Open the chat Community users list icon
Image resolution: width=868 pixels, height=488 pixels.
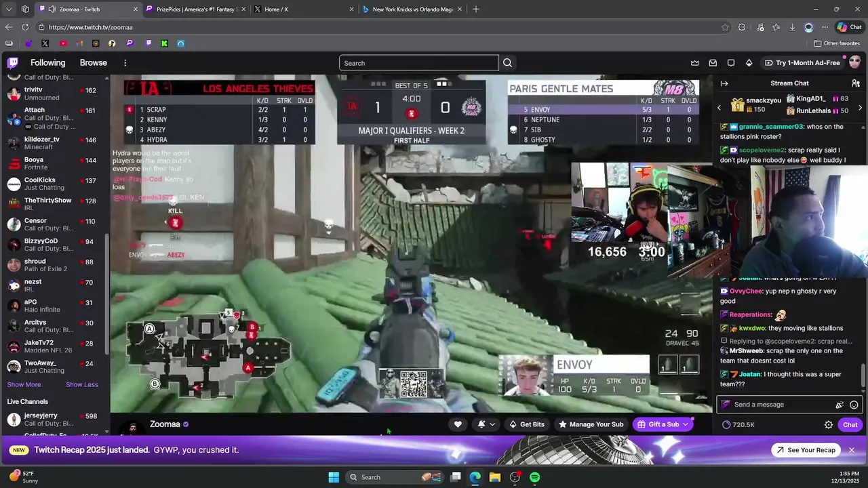pyautogui.click(x=855, y=83)
